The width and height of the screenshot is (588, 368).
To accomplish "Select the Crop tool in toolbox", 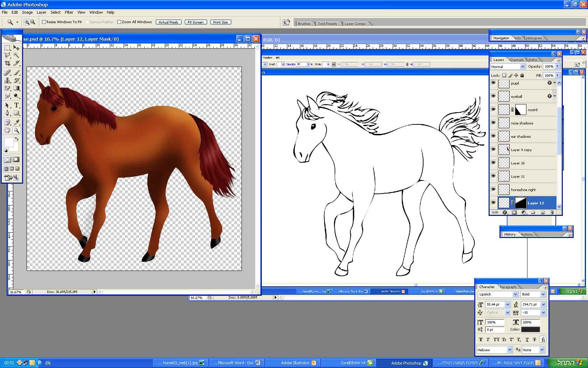I will pos(7,63).
